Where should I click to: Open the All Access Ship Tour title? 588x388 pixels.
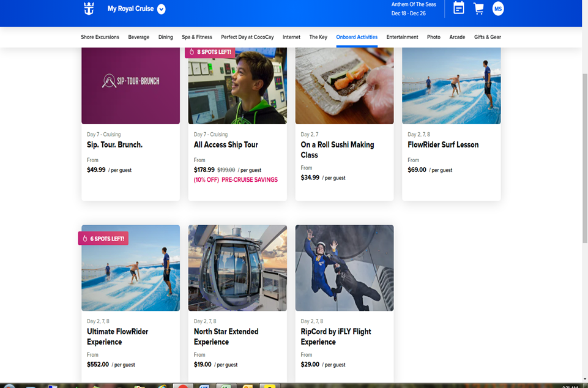pos(226,145)
